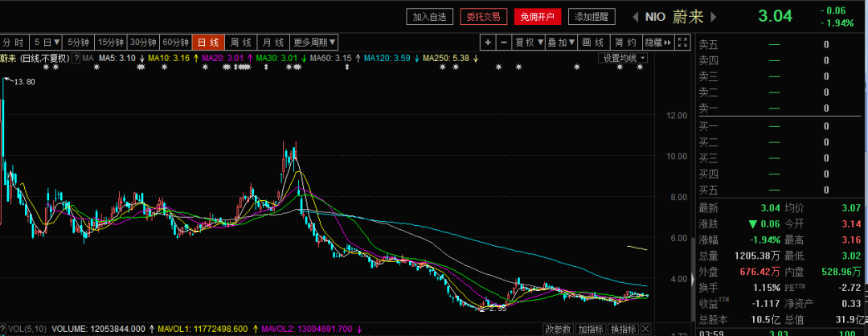Click the MA120: 3.59 indicator label
Screen dimensions: 868x336
click(387, 58)
